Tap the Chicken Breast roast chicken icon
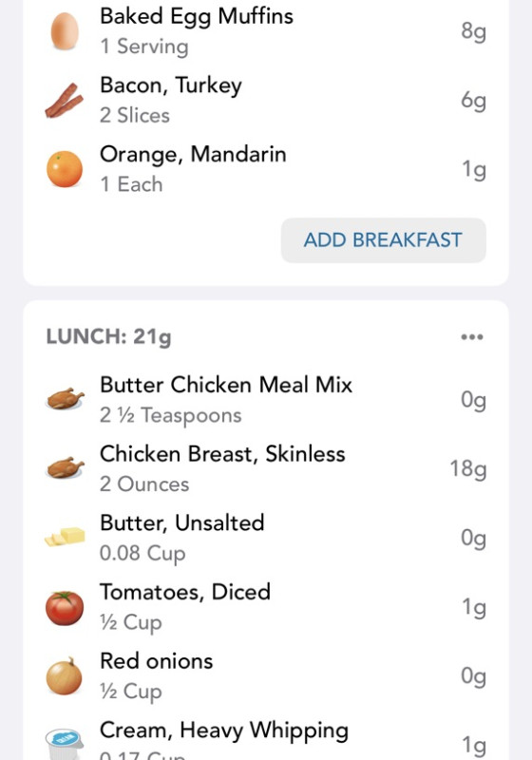The height and width of the screenshot is (760, 532). pos(65,468)
